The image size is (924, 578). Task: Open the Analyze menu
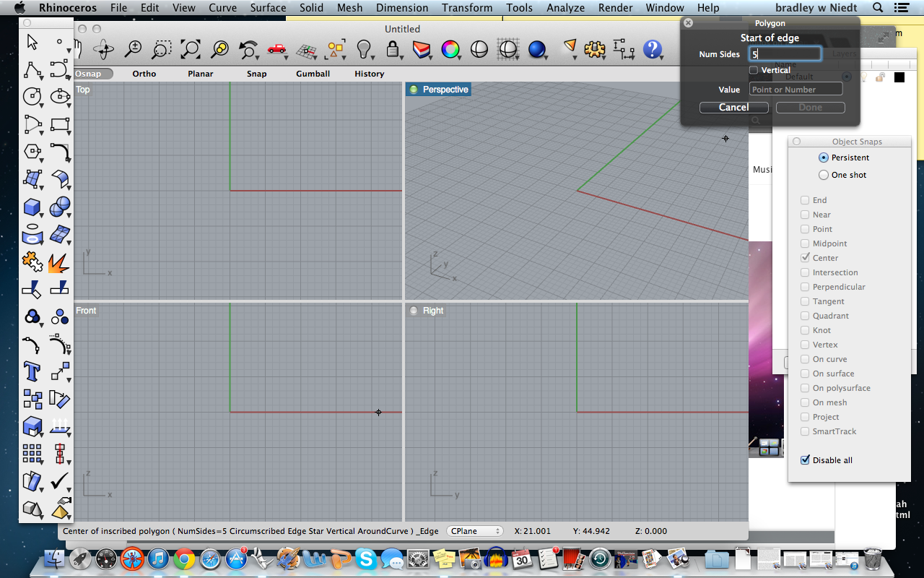click(x=565, y=8)
